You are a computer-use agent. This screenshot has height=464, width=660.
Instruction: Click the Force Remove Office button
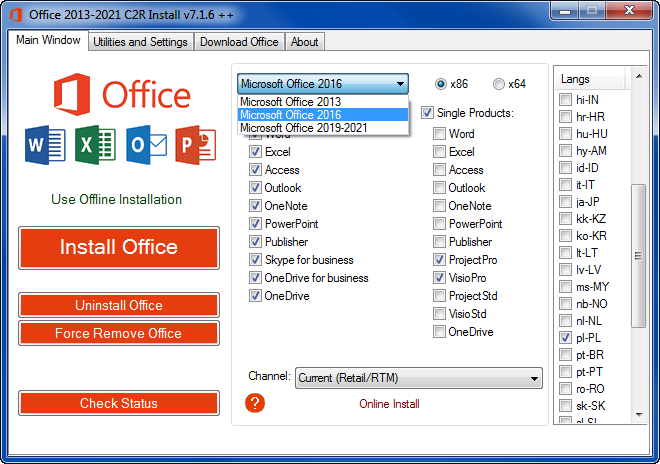click(119, 333)
